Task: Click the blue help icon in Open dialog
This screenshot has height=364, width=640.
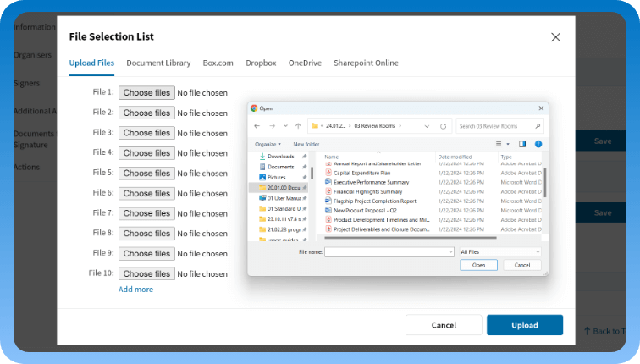Action: point(538,144)
